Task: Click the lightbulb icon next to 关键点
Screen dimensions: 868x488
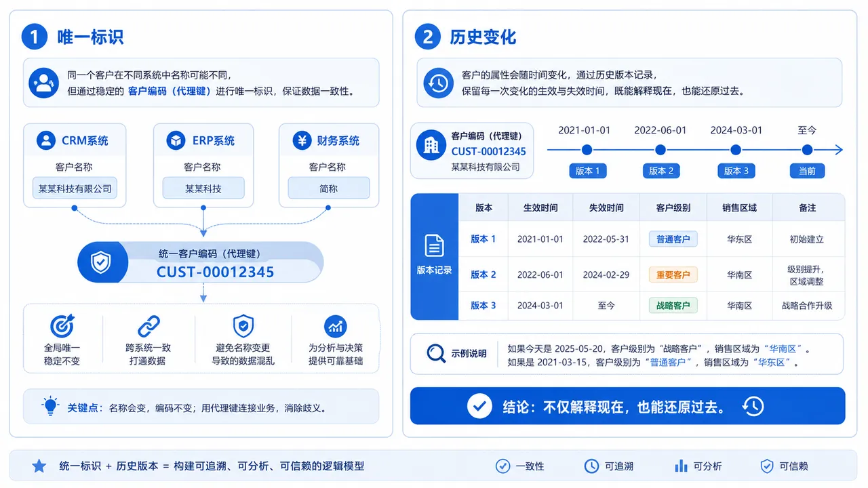Action: coord(50,406)
